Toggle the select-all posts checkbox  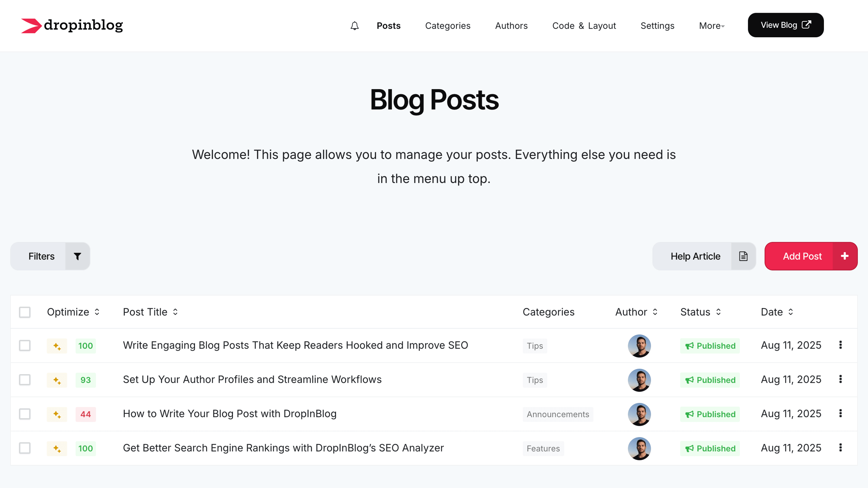(25, 312)
